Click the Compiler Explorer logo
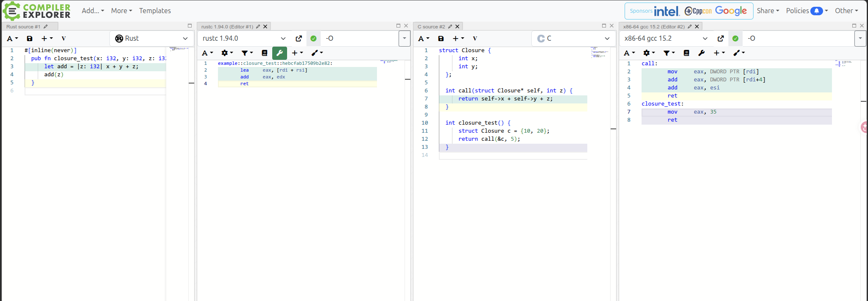This screenshot has height=301, width=868. click(x=36, y=11)
